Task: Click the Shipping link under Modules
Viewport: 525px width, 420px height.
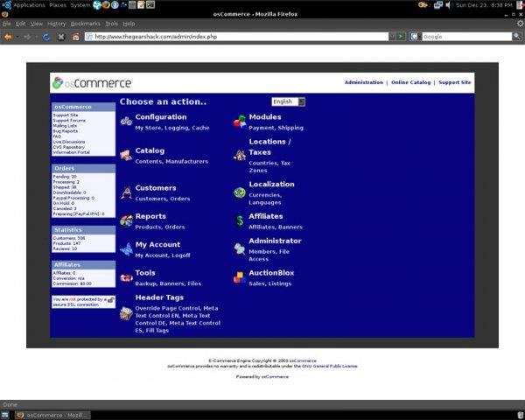Action: point(290,128)
